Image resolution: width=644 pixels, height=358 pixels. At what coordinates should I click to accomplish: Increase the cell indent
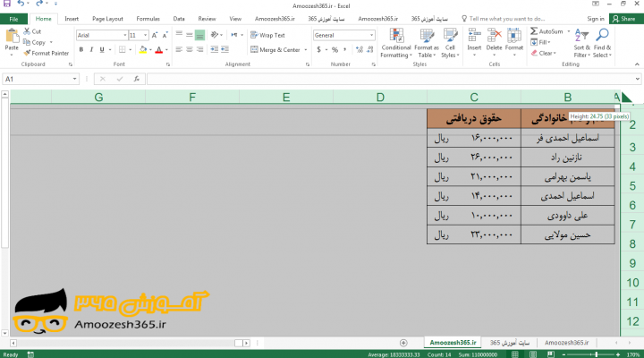coord(225,49)
